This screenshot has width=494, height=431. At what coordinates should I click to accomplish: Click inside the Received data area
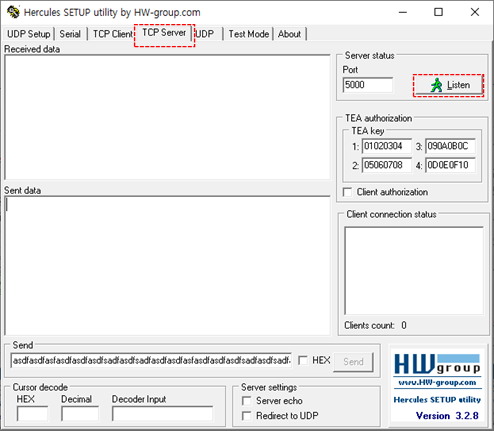point(167,118)
